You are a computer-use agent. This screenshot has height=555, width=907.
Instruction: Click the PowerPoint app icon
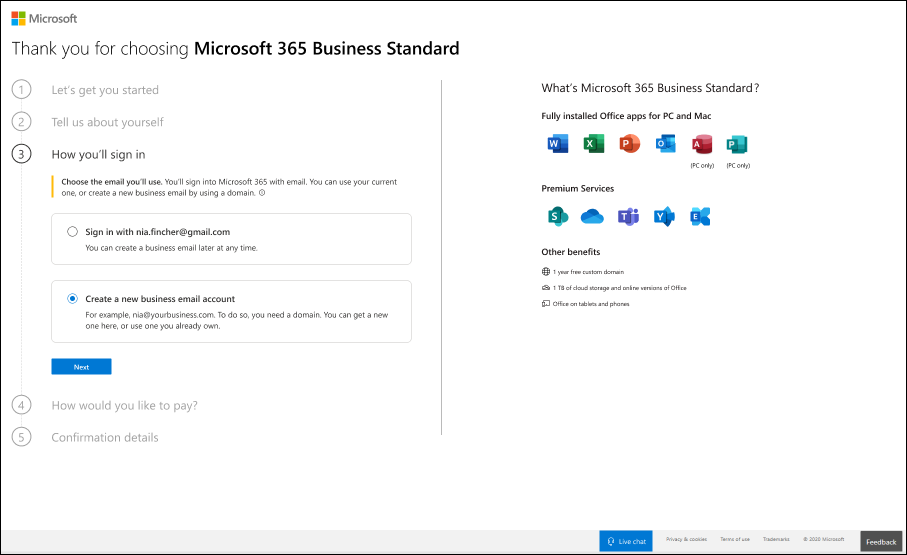(629, 144)
